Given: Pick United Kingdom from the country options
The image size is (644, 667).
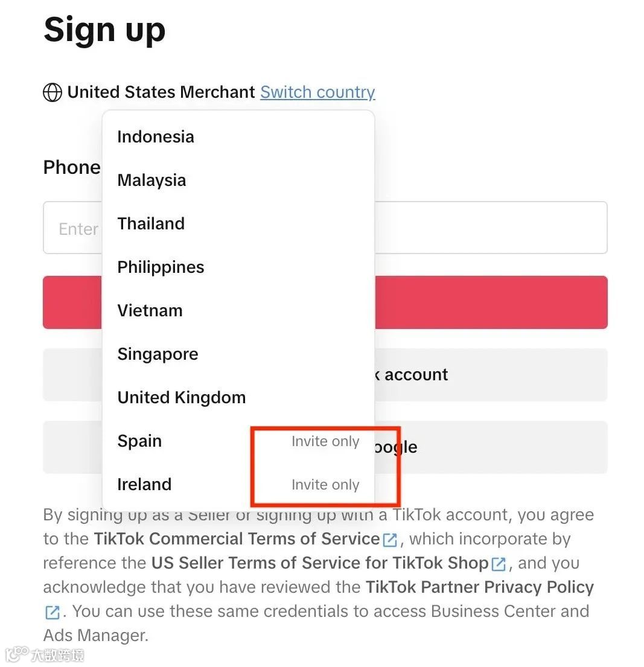Looking at the screenshot, I should tap(238, 397).
